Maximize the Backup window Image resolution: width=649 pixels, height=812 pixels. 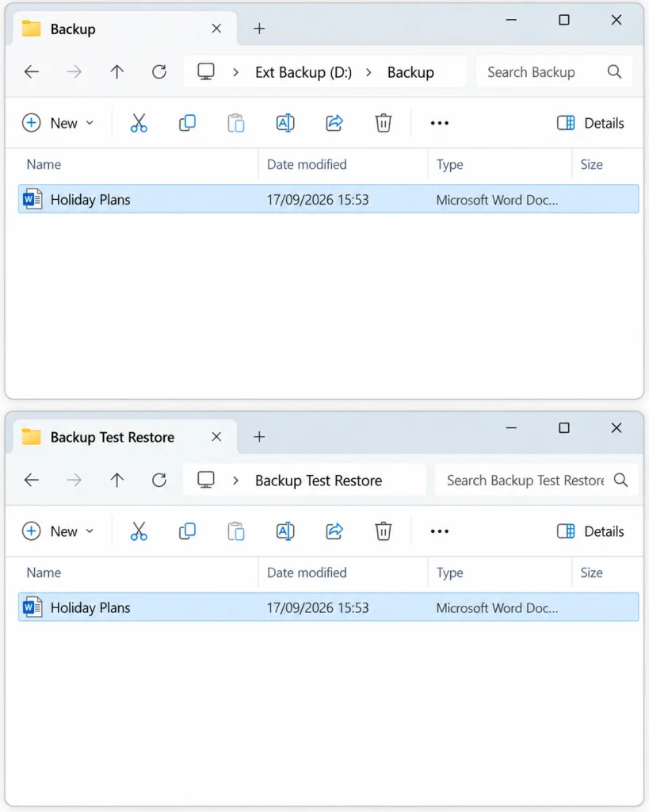tap(564, 20)
